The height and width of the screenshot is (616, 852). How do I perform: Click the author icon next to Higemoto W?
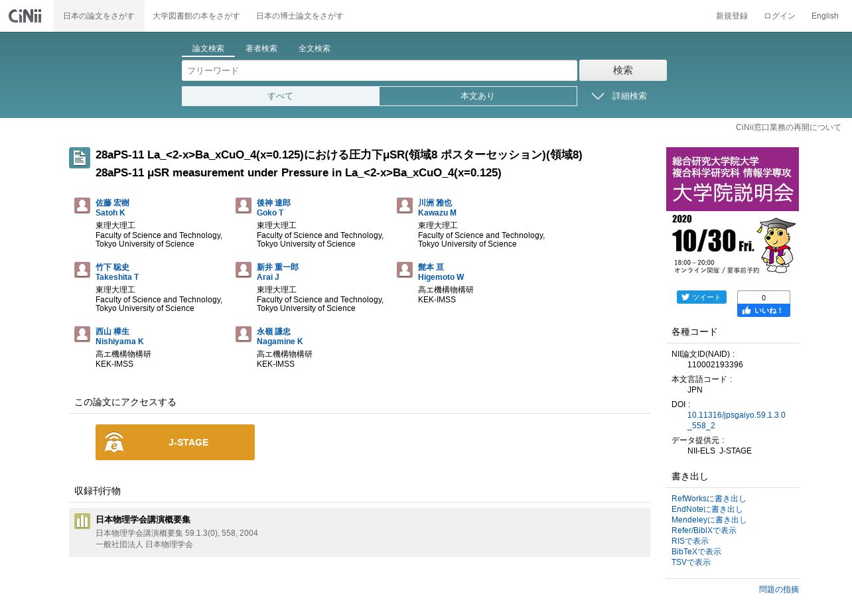(x=405, y=270)
